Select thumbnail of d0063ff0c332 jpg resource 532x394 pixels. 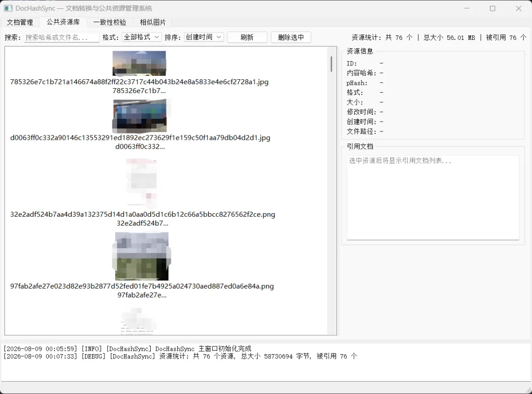[x=140, y=116]
